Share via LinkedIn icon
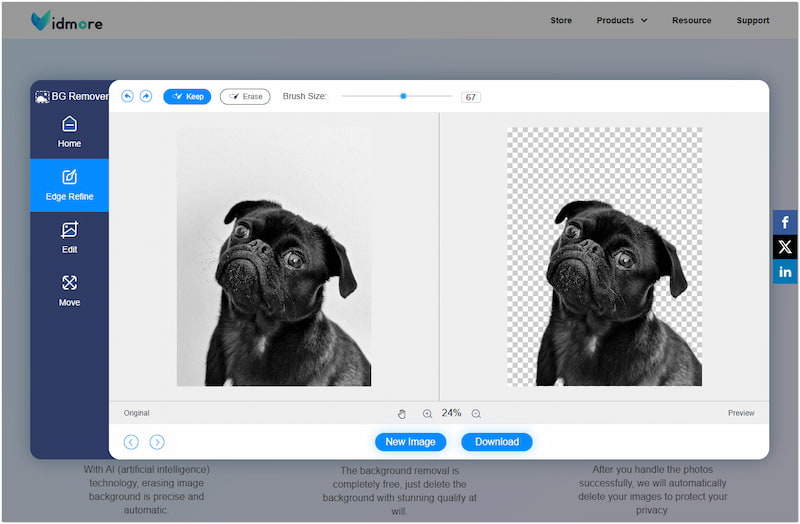 (785, 271)
